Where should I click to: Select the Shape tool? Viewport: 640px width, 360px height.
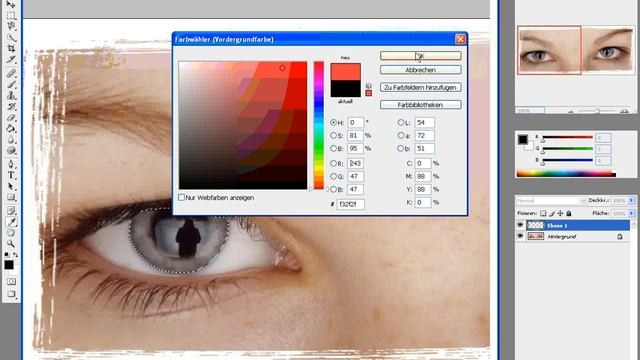pos(11,198)
